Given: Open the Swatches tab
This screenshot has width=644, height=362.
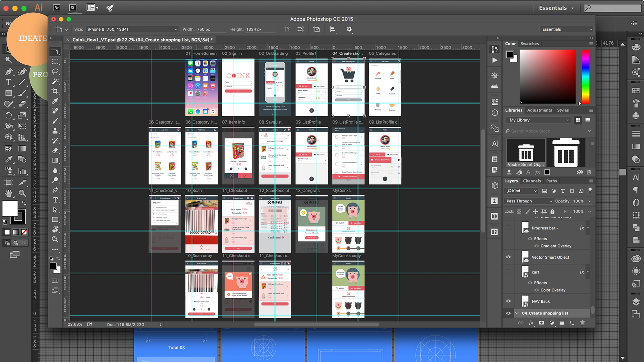Looking at the screenshot, I should pyautogui.click(x=529, y=44).
